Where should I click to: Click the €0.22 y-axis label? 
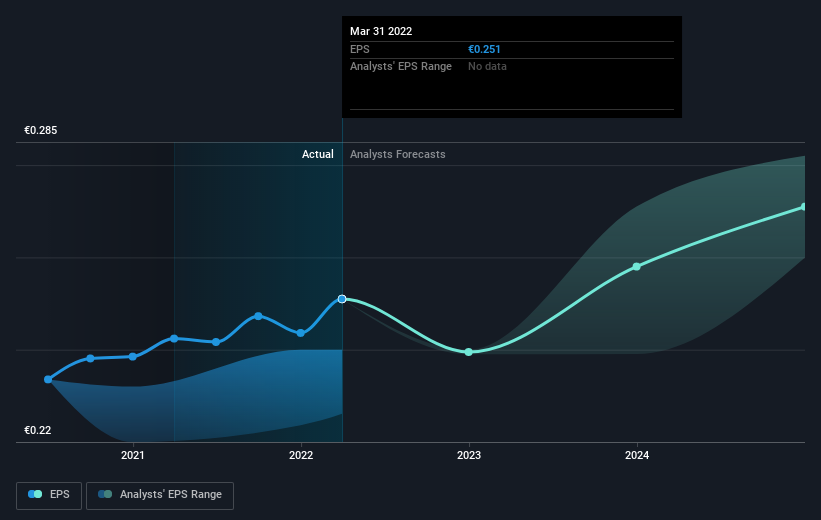38,430
